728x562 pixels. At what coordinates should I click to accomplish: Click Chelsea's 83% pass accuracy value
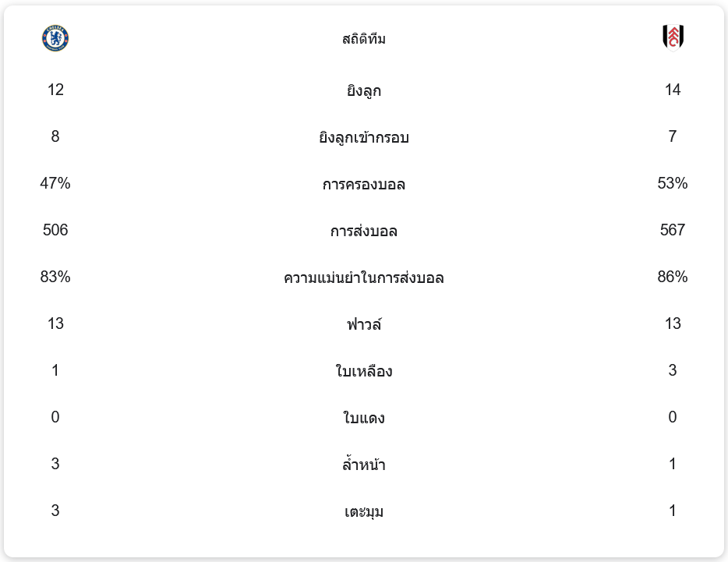tap(55, 277)
